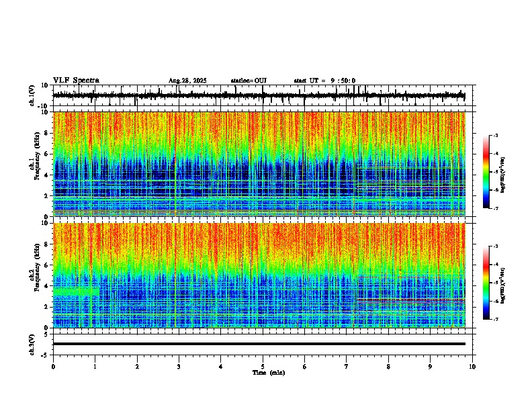This screenshot has height=411, width=532.
Task: Click inside the ch.1 spectrogram panel
Action: click(259, 164)
